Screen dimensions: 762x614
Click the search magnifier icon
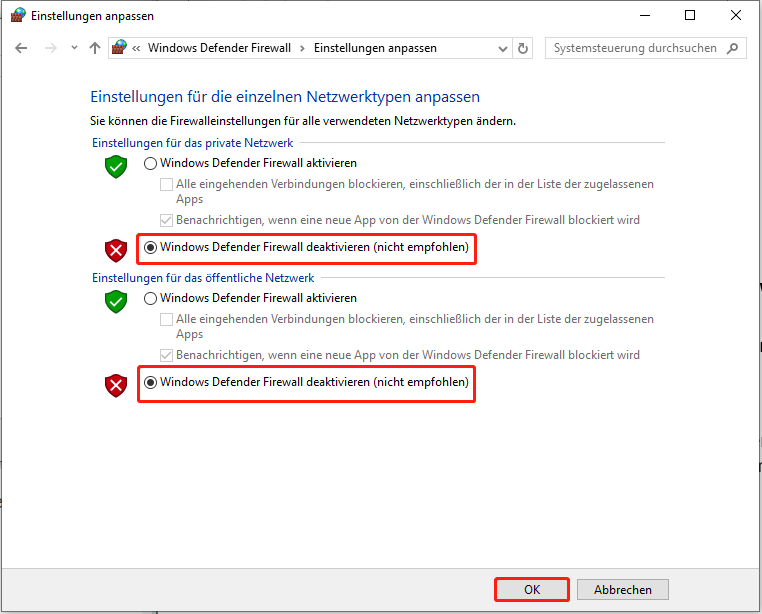(732, 48)
